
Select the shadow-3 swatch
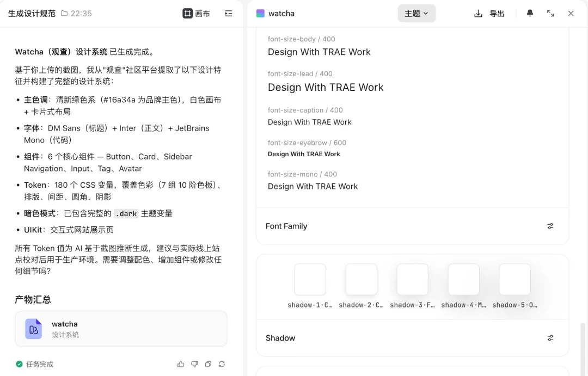coord(413,279)
